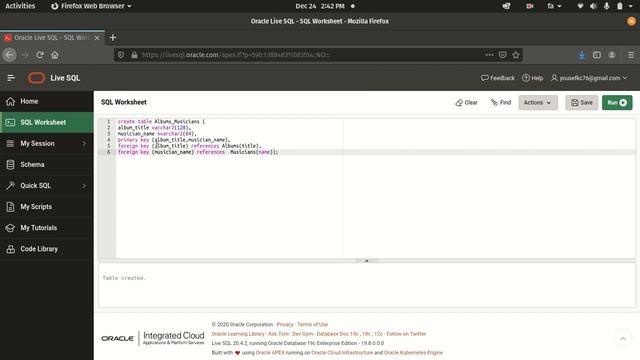The image size is (640, 360).
Task: Open Quick SQL in the sidebar
Action: pos(47,185)
